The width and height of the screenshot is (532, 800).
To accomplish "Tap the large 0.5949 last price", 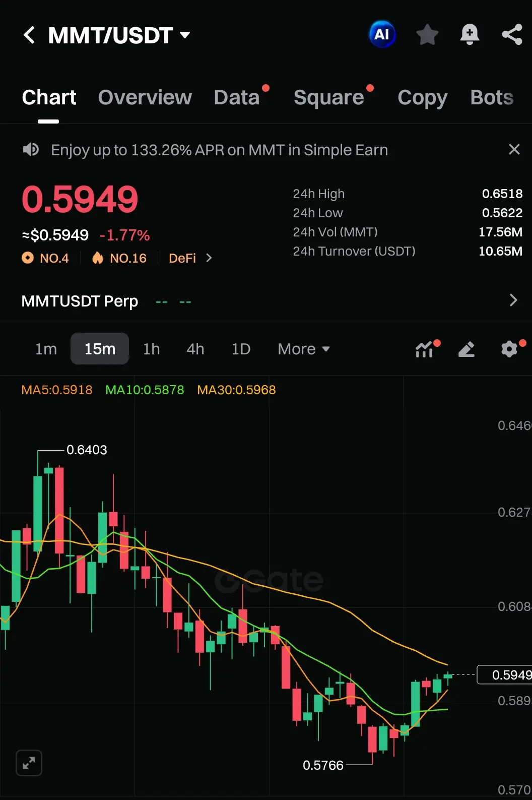I will [x=80, y=199].
